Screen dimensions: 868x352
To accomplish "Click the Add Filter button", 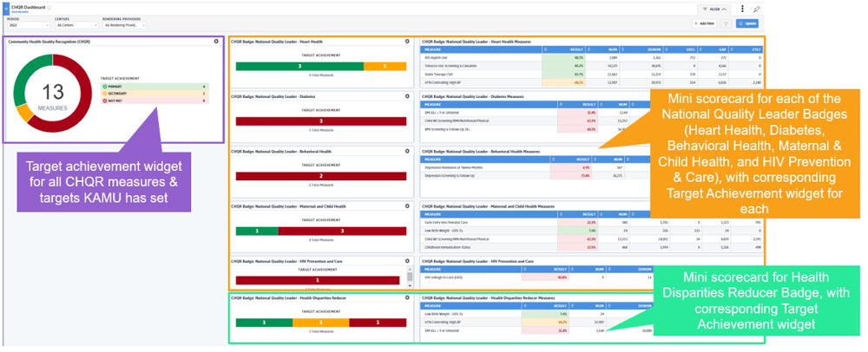I will [704, 23].
